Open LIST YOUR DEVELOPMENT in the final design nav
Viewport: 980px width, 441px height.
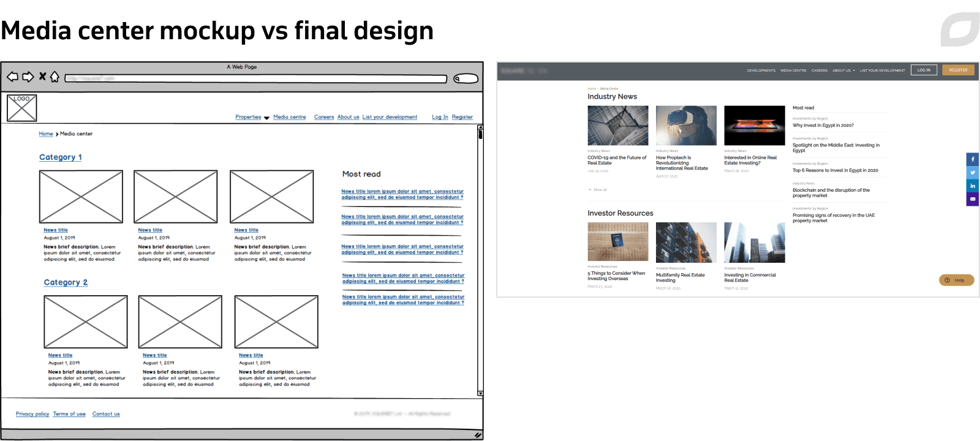[x=882, y=70]
